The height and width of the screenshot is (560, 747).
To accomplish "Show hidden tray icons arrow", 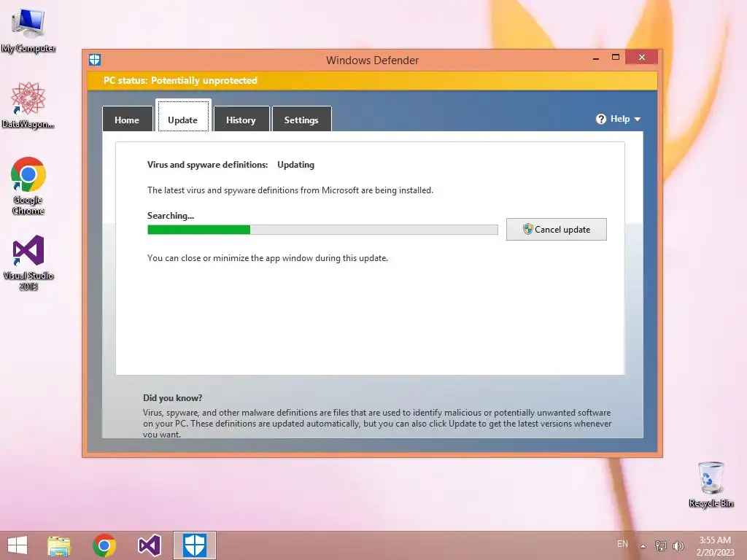I will [x=643, y=546].
